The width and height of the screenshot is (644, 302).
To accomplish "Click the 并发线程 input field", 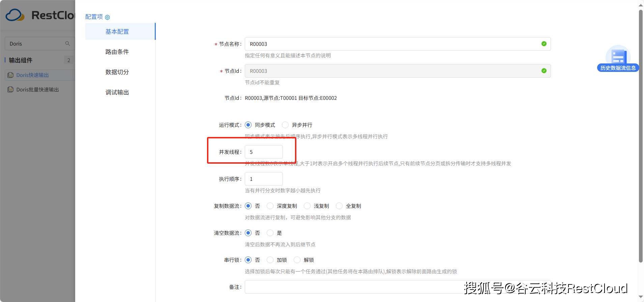I will click(264, 152).
